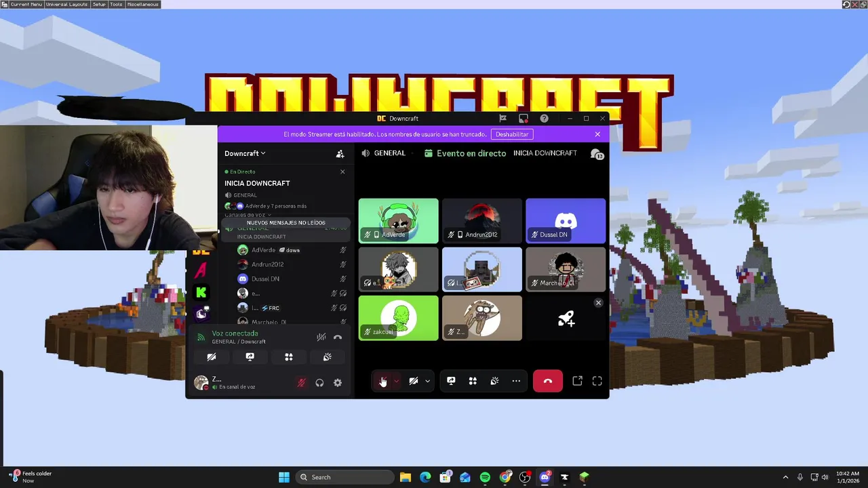
Task: Click the rocket invite-to-activity tile
Action: click(566, 318)
